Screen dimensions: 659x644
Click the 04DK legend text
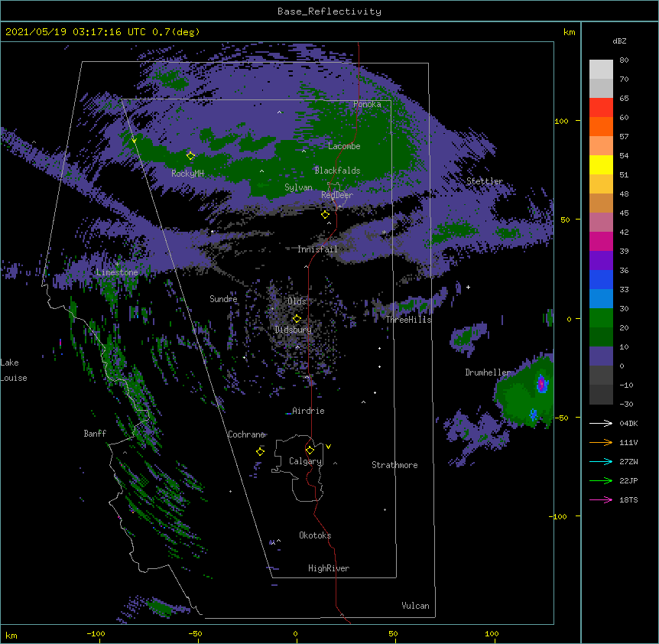click(x=628, y=423)
